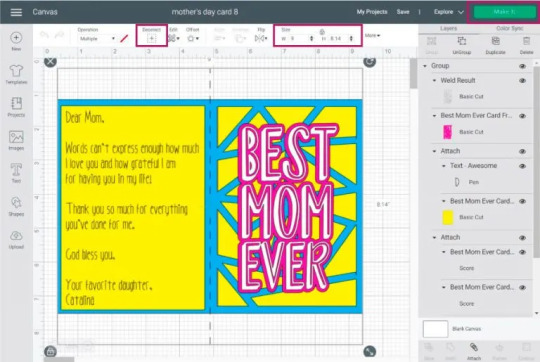Click the Layers panel scrollbar
Screen dimensions: 540x362
pos(536,162)
